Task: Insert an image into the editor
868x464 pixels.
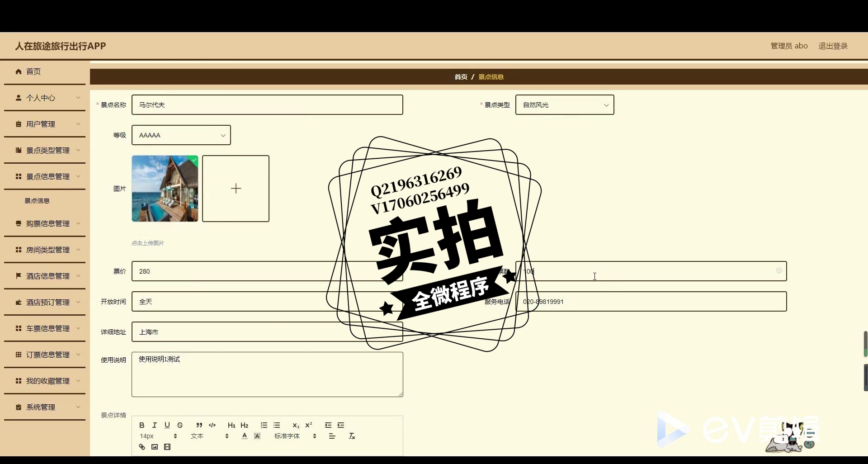Action: pyautogui.click(x=155, y=447)
